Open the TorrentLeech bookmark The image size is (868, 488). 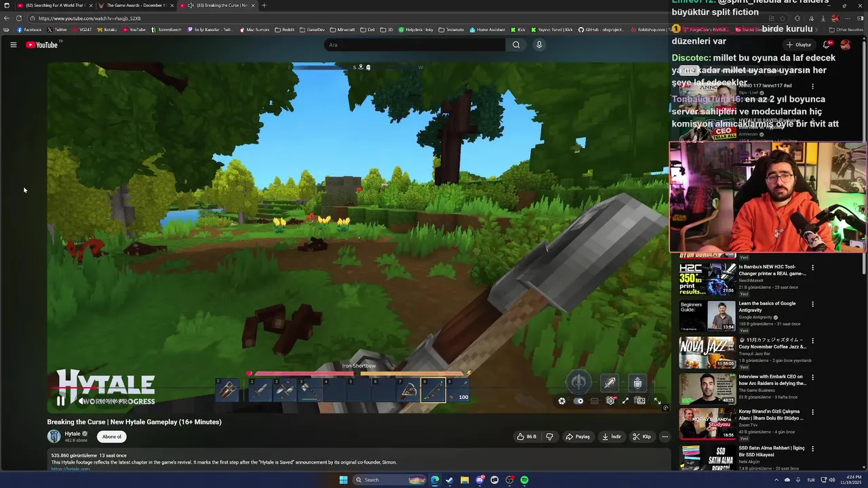click(167, 30)
